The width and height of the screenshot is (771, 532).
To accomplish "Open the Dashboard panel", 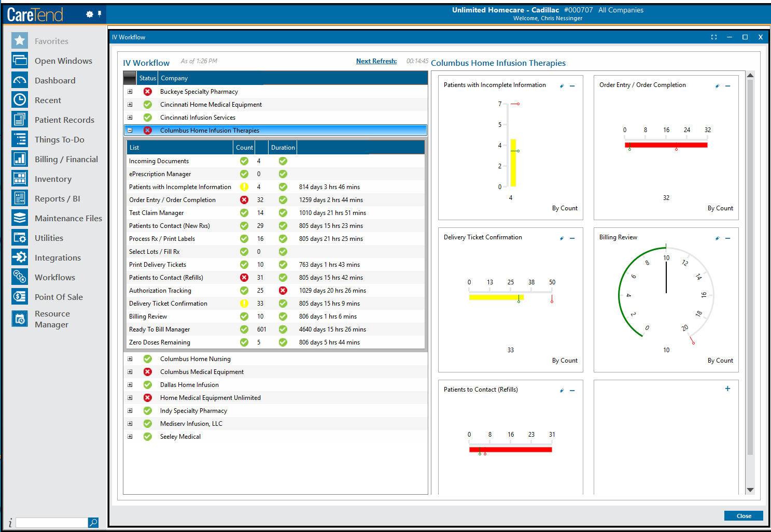I will point(55,80).
